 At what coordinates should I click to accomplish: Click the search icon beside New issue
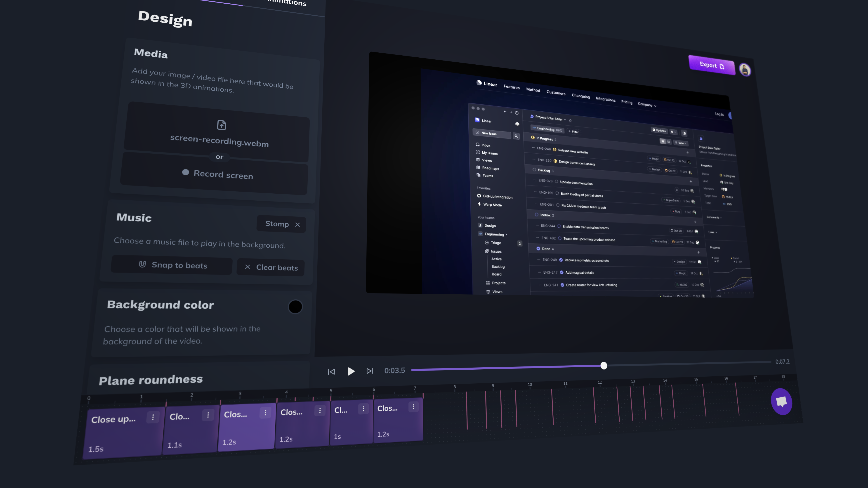(516, 136)
